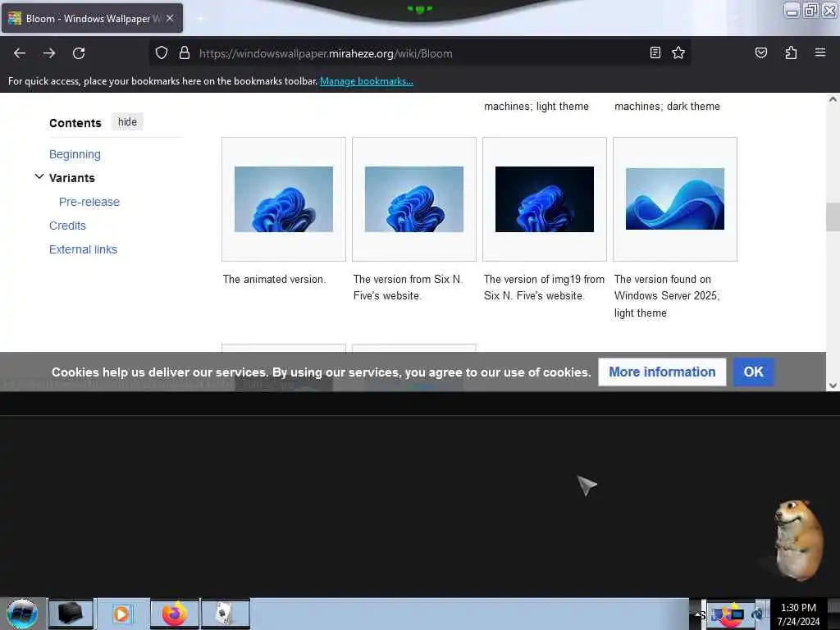Go forward to the next page
This screenshot has height=630, width=840.
click(x=49, y=53)
